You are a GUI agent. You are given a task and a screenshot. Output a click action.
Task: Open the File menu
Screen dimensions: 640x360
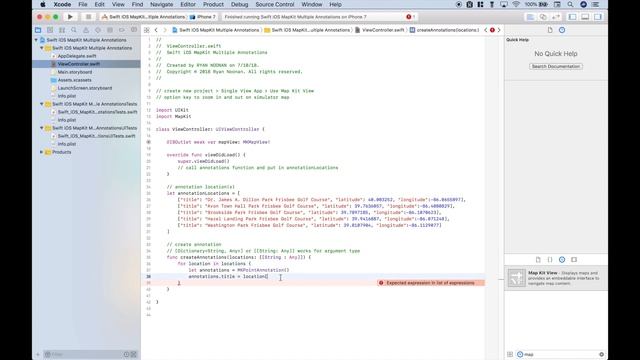click(x=83, y=4)
